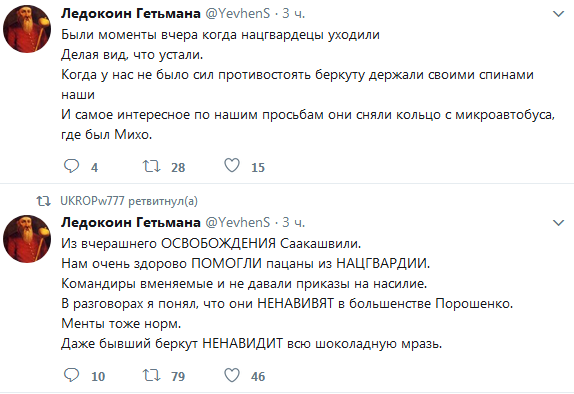Click the @YevhenS handle in second tweet
The width and height of the screenshot is (574, 394).
tap(237, 222)
